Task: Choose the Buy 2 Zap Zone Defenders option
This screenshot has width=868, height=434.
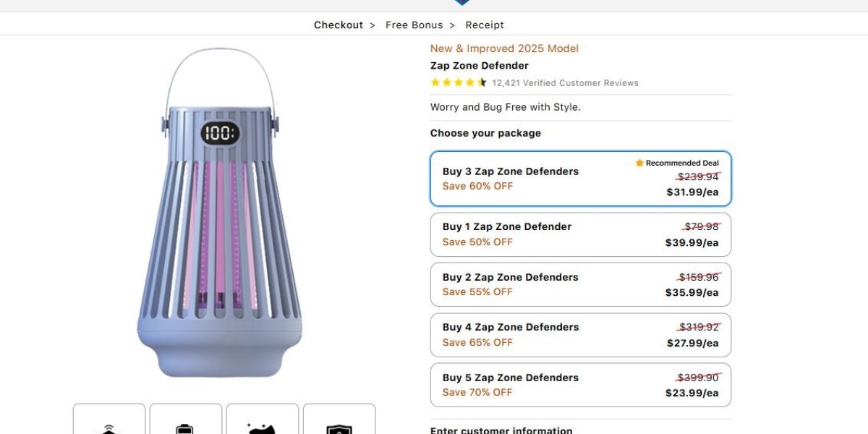Action: [581, 284]
